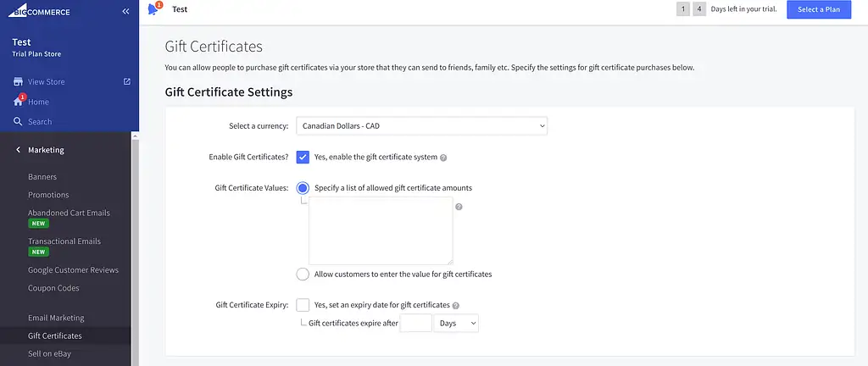Open Coupon Codes menu item
Screen dimensions: 868x366
(53, 288)
